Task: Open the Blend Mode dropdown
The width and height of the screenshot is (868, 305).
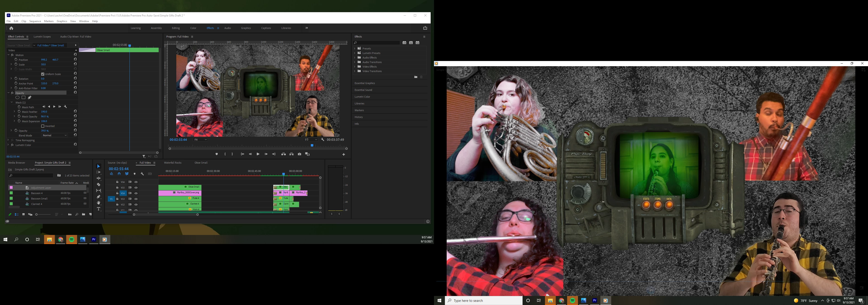Action: (54, 135)
